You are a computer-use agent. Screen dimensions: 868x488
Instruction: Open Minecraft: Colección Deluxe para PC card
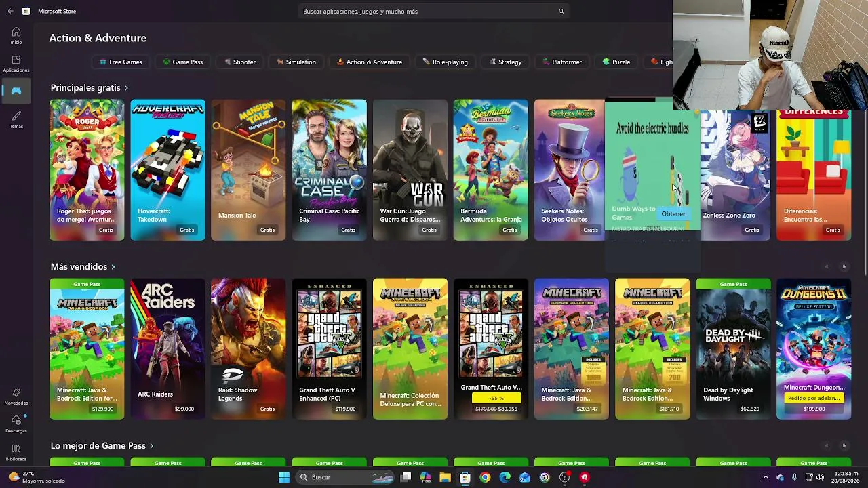pos(410,348)
